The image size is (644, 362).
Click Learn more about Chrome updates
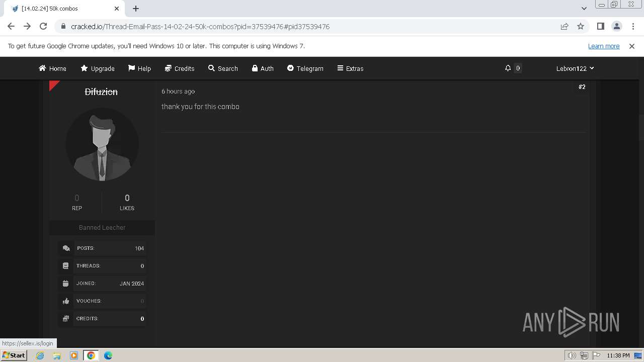[604, 46]
